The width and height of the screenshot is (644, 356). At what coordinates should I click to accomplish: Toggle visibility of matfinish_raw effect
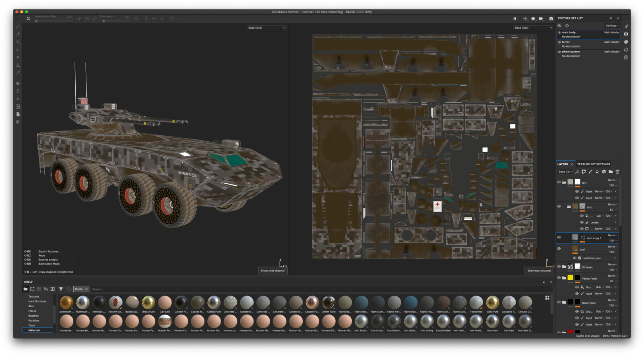point(574,258)
